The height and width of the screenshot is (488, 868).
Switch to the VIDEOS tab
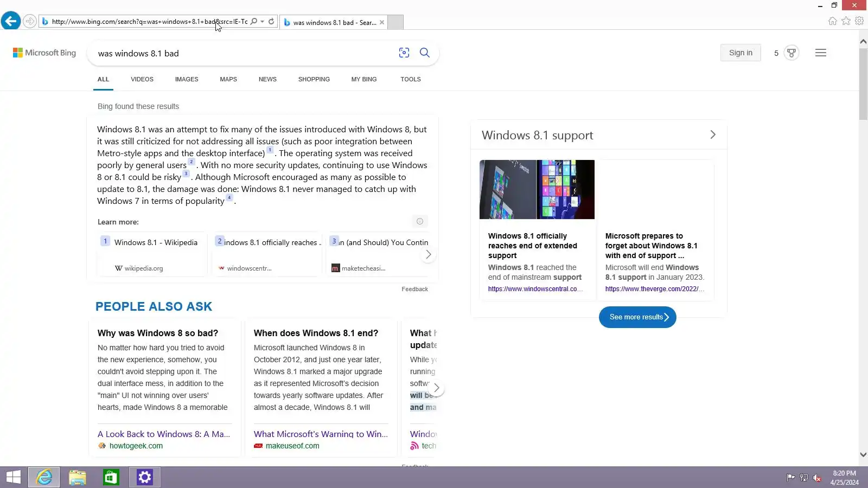pos(142,79)
